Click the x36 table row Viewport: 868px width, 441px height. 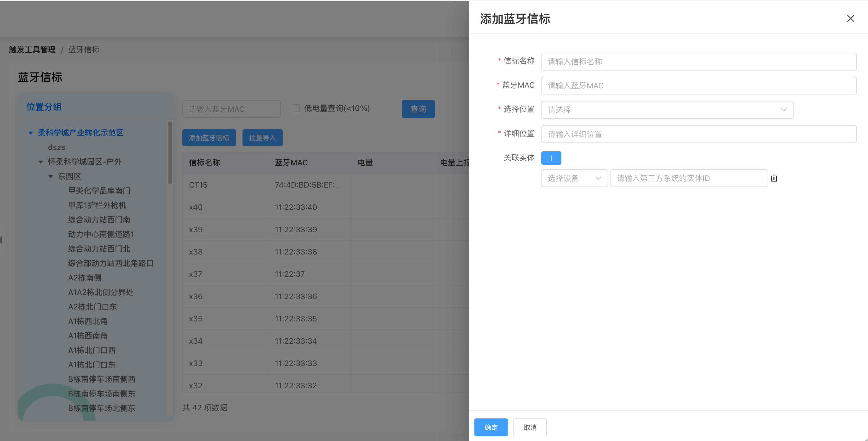tap(326, 297)
